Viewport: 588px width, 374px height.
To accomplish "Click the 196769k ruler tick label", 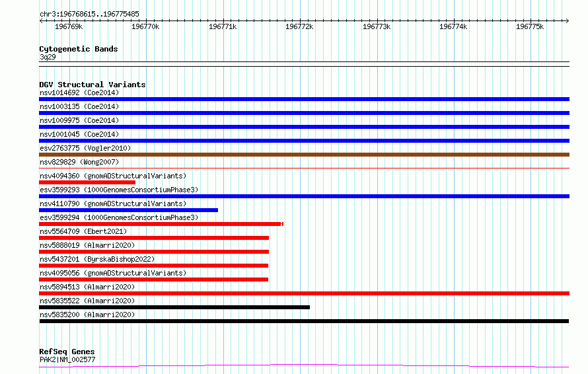I will click(x=69, y=26).
